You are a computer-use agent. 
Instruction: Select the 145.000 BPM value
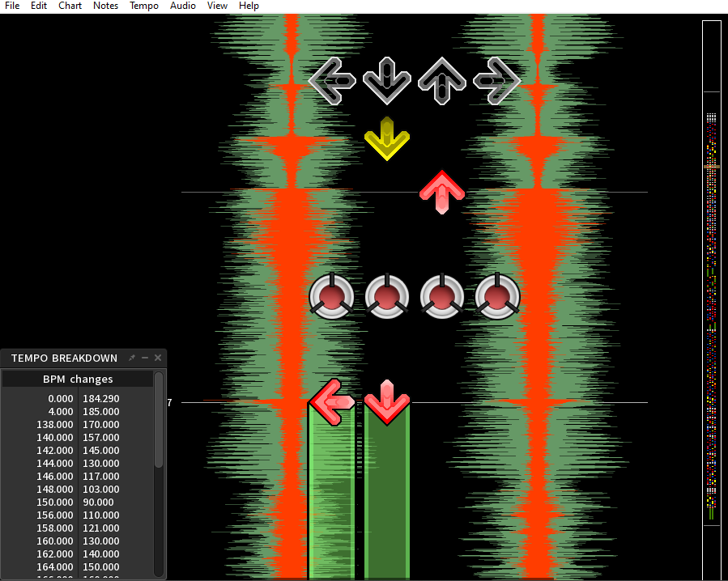click(100, 451)
